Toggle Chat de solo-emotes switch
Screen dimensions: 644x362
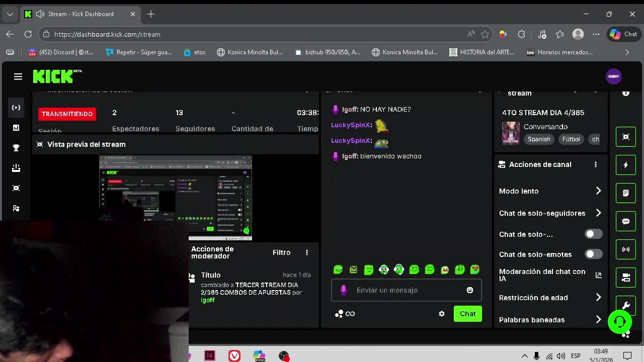593,254
